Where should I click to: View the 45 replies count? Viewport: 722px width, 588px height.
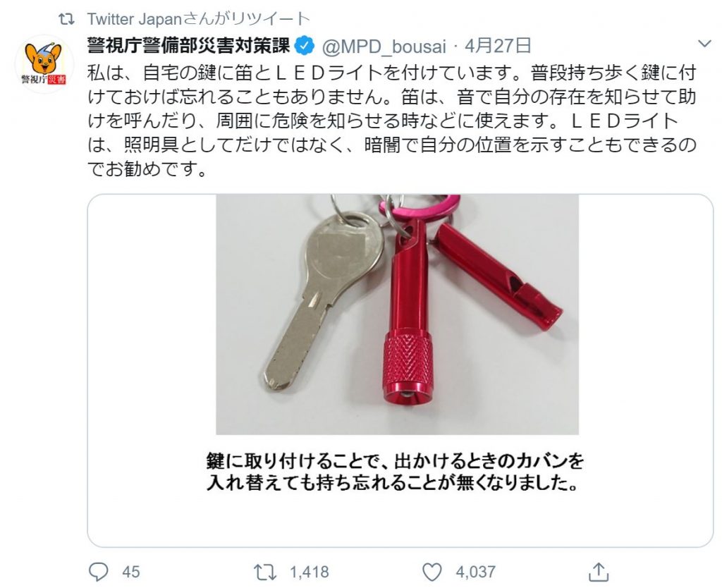tap(130, 572)
